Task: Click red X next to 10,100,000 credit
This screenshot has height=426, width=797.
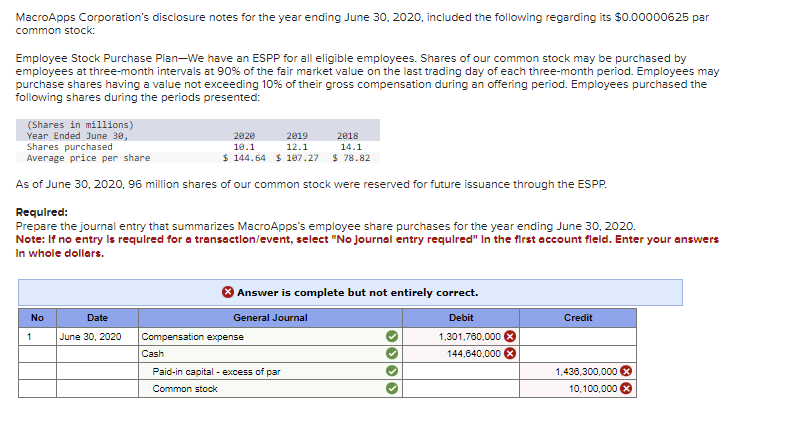Action: (626, 388)
